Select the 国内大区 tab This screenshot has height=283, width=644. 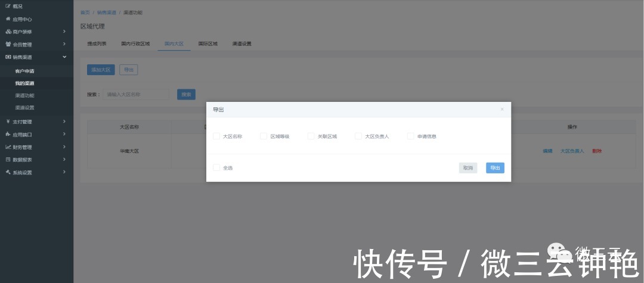click(x=174, y=43)
